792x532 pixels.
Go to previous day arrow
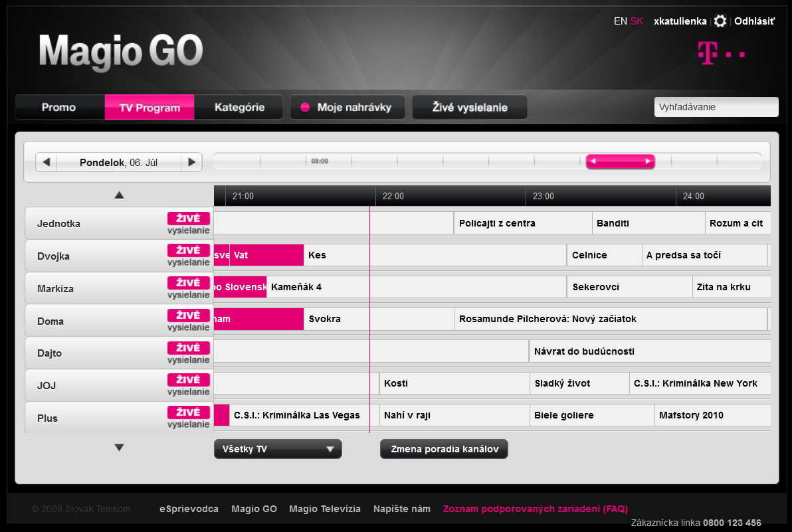(47, 162)
